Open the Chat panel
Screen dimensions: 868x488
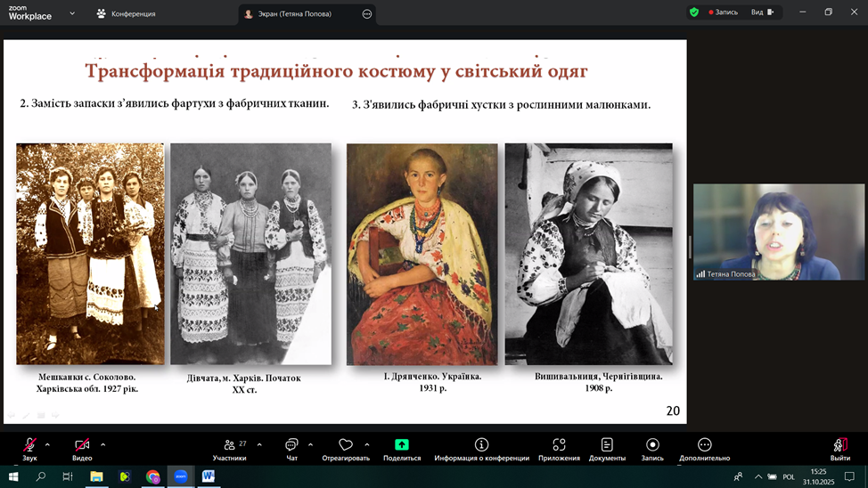[291, 449]
